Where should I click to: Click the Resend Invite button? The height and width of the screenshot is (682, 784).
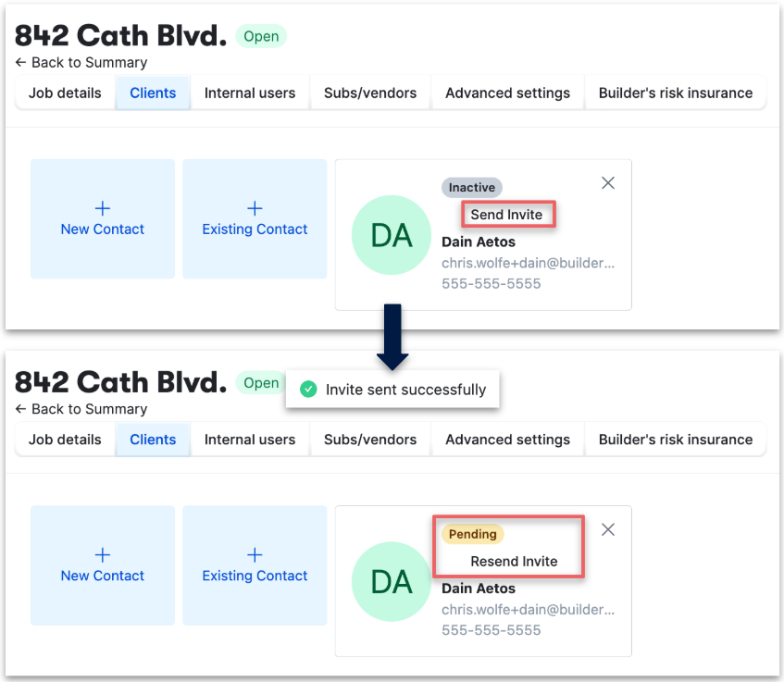(514, 561)
